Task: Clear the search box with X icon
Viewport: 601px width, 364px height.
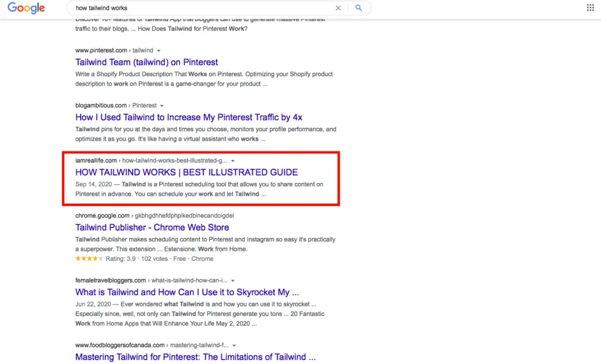Action: (x=337, y=8)
